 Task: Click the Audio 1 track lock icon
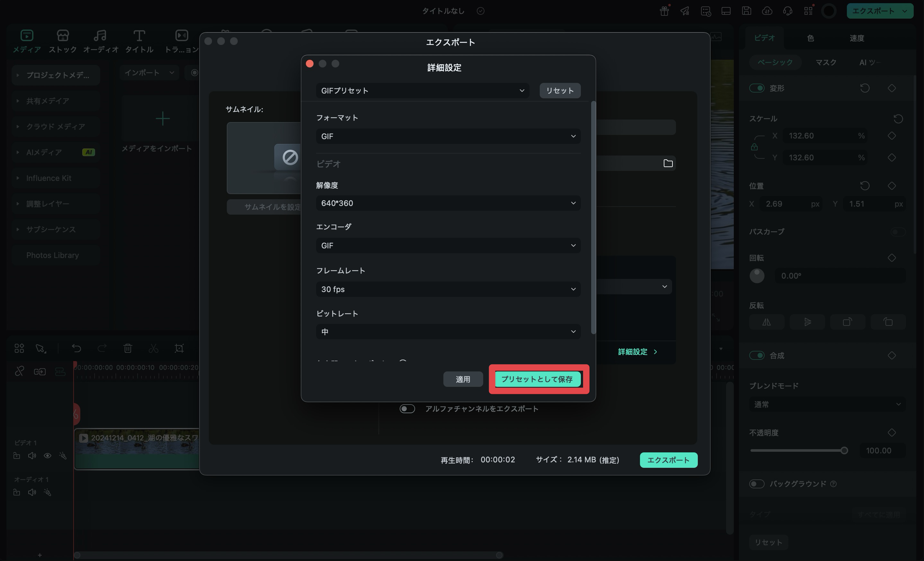(16, 492)
